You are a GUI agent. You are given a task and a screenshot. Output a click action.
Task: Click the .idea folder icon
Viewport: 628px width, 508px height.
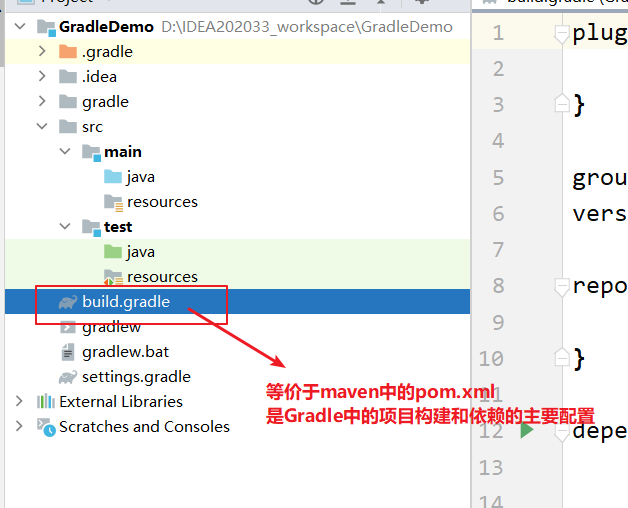(x=68, y=77)
